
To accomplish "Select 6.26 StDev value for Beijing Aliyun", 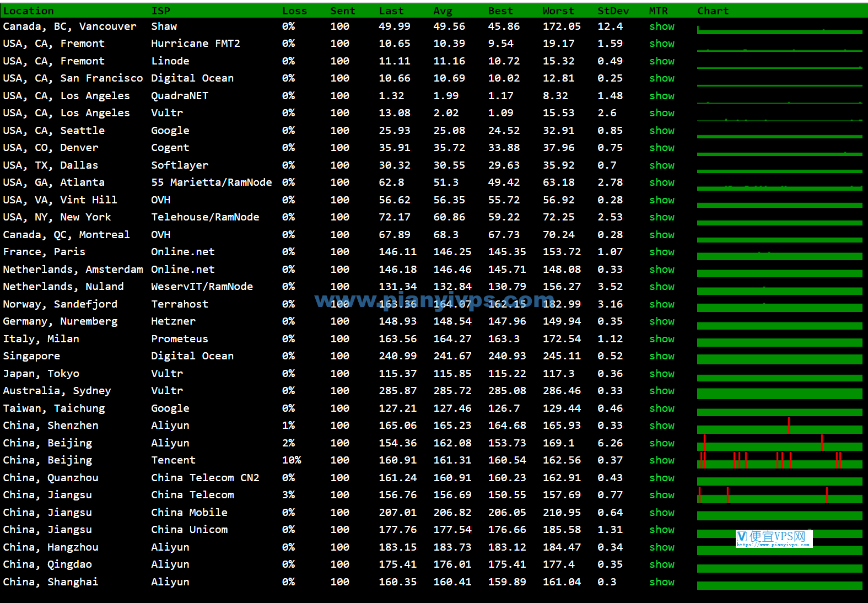I will click(x=610, y=443).
